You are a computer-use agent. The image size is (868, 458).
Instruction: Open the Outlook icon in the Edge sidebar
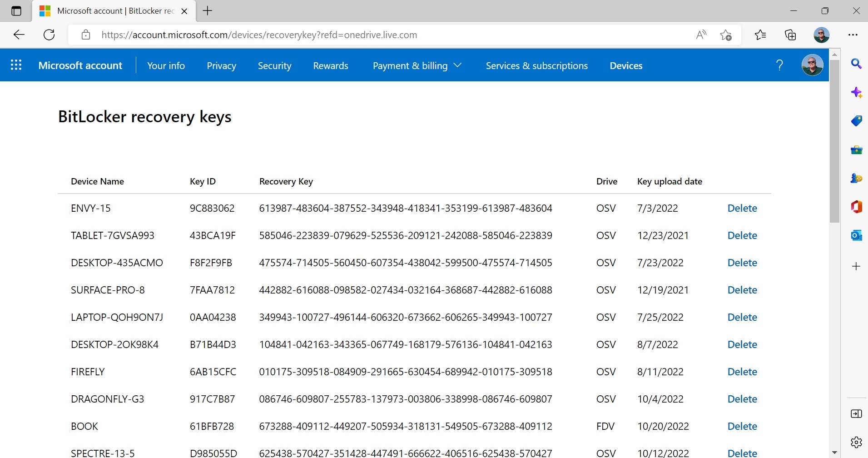856,235
